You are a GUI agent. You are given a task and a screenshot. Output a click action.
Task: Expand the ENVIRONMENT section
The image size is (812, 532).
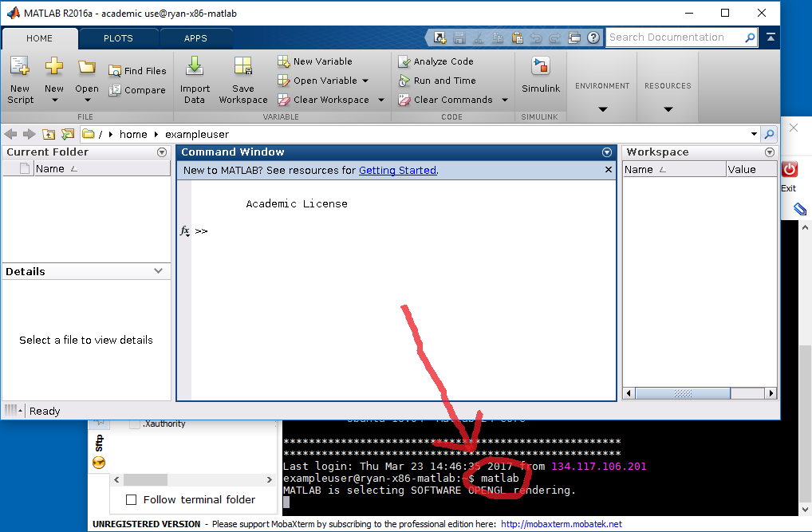pos(603,108)
